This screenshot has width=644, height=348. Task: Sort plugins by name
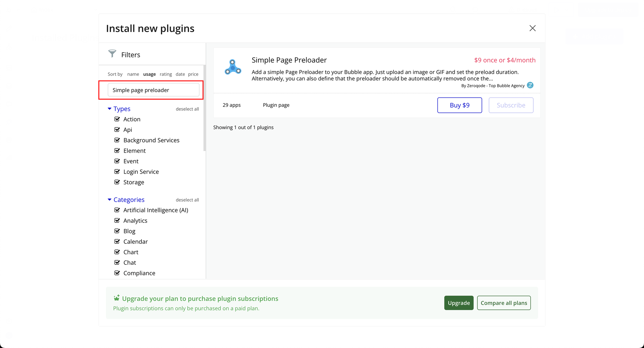(133, 74)
